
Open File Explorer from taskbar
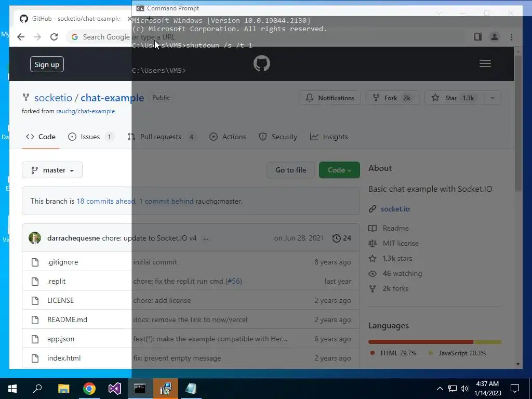pos(63,389)
